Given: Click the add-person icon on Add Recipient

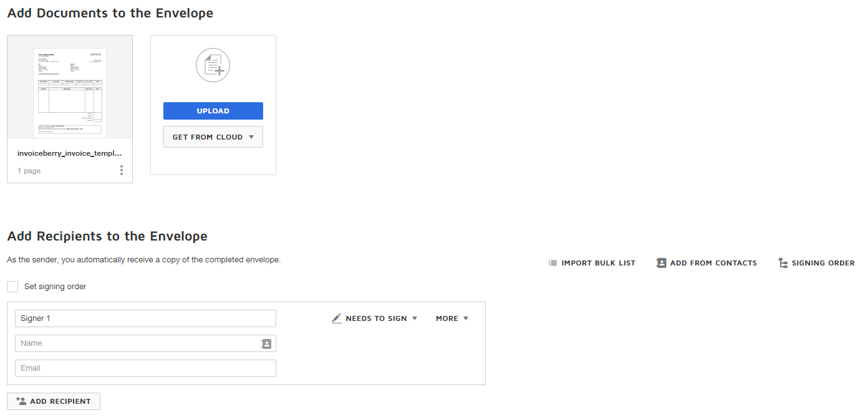Looking at the screenshot, I should pos(21,401).
